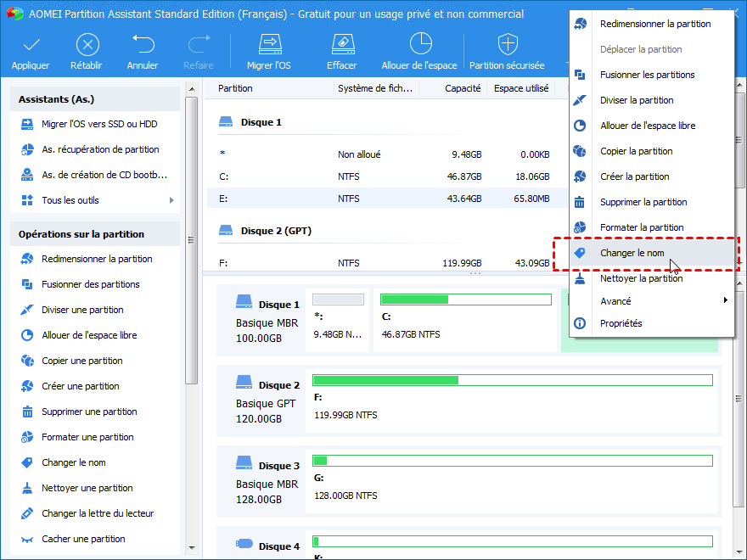Open the Migrer l'OS tool
747x560 pixels.
(269, 45)
